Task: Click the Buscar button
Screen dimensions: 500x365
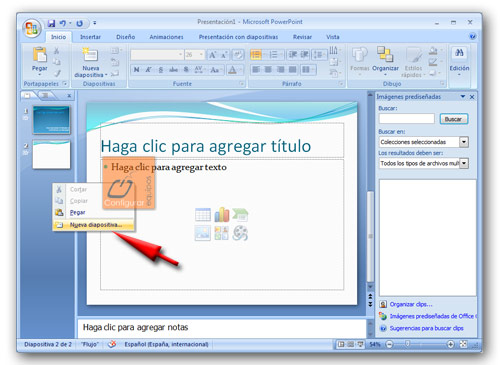Action: click(453, 119)
